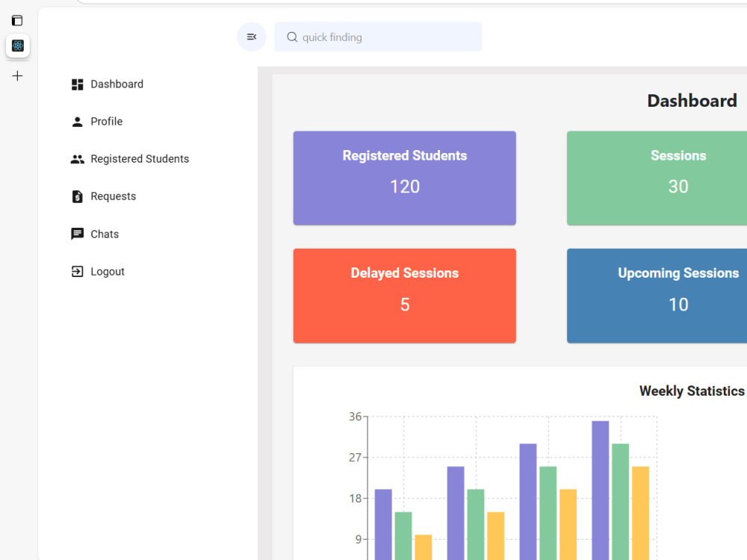Click the Weekly Statistics chart title
The height and width of the screenshot is (560, 747).
(692, 391)
